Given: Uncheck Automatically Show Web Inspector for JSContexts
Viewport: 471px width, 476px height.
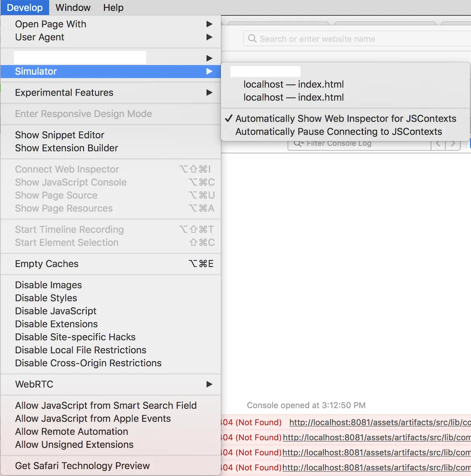Looking at the screenshot, I should (x=345, y=119).
